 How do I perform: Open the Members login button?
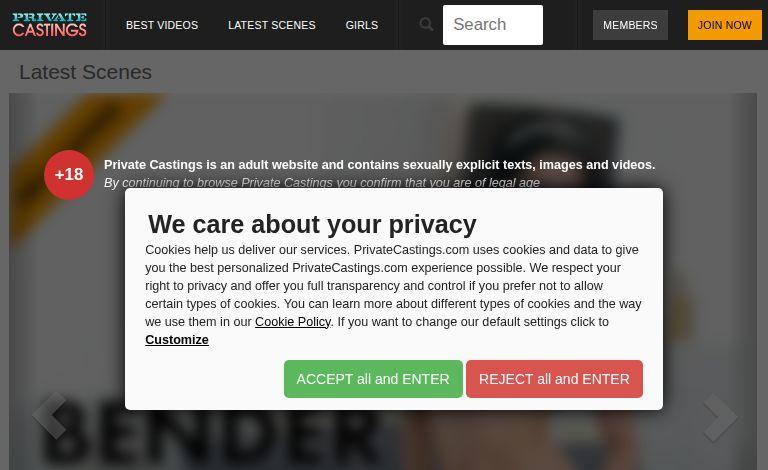(x=630, y=25)
